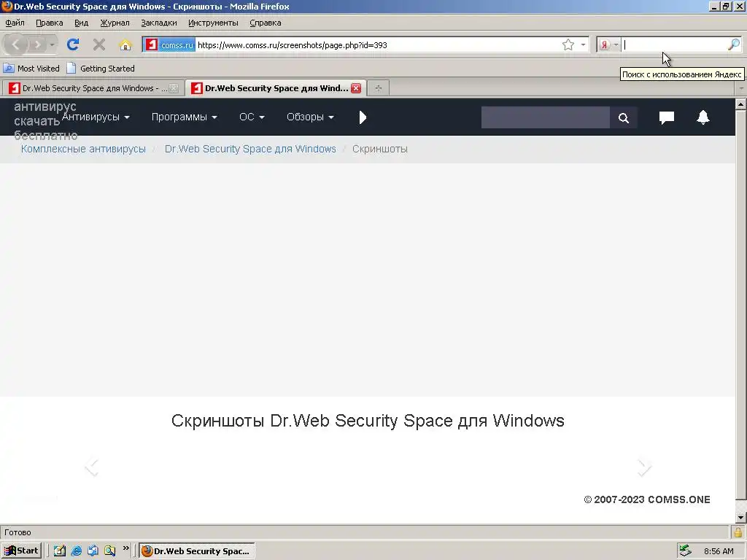Click the scrollbar up arrow
Screen dimensions: 747x560
(x=741, y=104)
